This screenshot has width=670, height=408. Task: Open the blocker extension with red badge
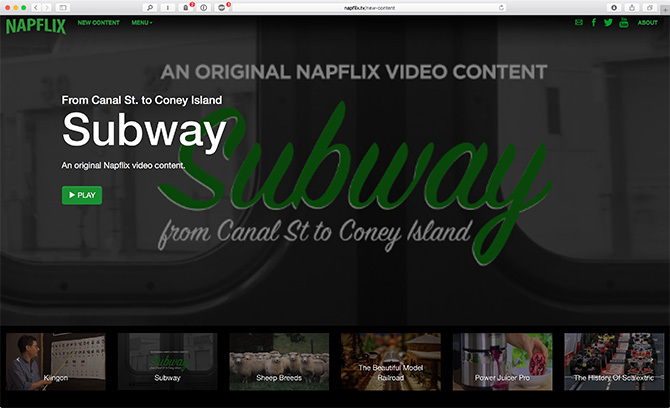coord(221,8)
